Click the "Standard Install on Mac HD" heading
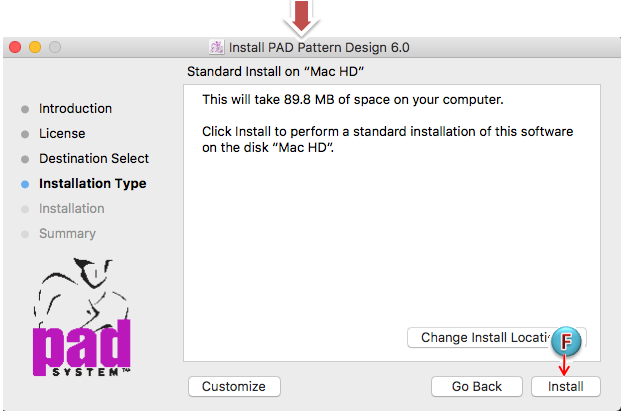The width and height of the screenshot is (624, 415). point(275,72)
